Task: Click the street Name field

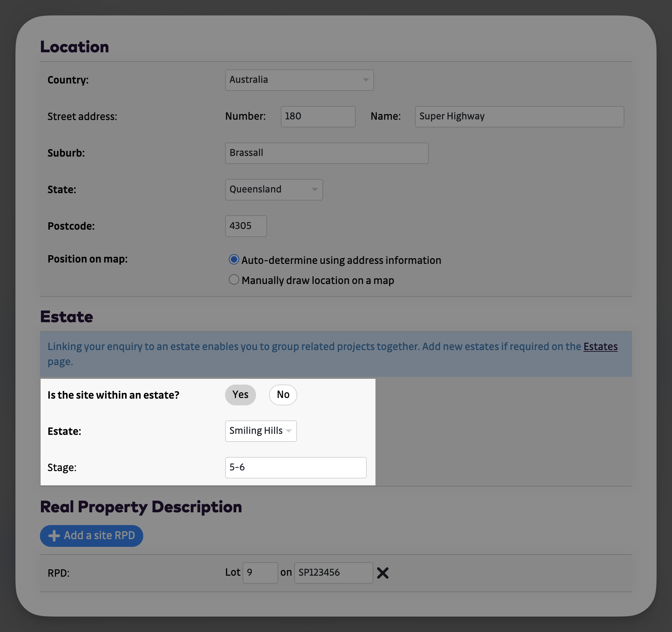Action: click(x=519, y=117)
